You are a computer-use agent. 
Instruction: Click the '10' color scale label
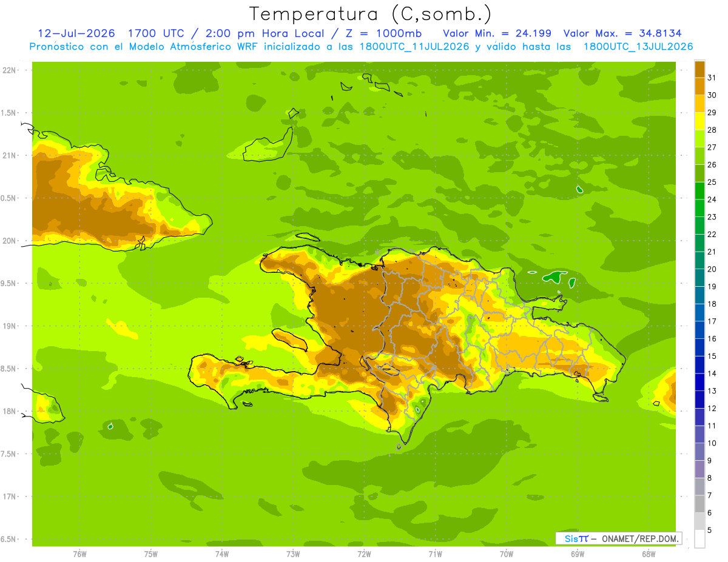pyautogui.click(x=712, y=443)
